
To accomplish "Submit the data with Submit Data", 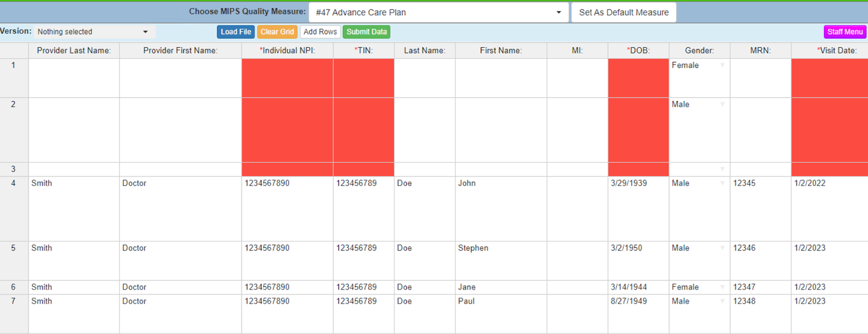I will [366, 32].
